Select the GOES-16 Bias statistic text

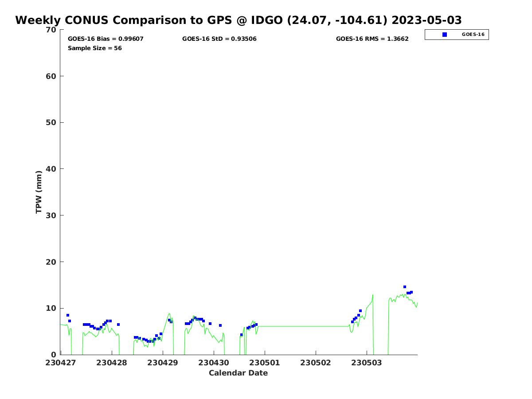tap(106, 39)
